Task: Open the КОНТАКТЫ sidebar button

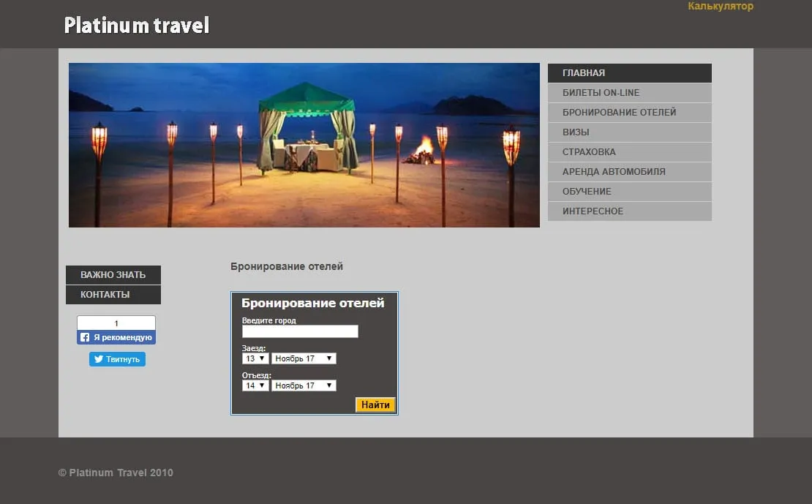Action: click(x=113, y=295)
